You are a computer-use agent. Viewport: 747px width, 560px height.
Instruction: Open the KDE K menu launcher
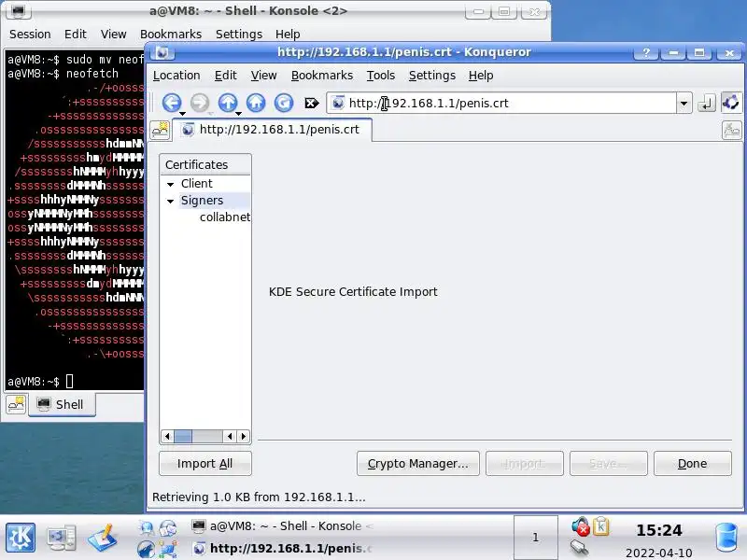20,538
